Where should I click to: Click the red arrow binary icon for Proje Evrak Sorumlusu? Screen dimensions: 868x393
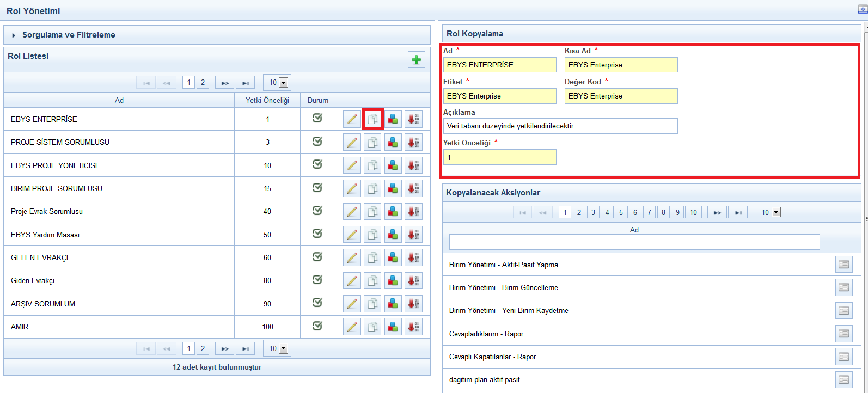pyautogui.click(x=413, y=212)
